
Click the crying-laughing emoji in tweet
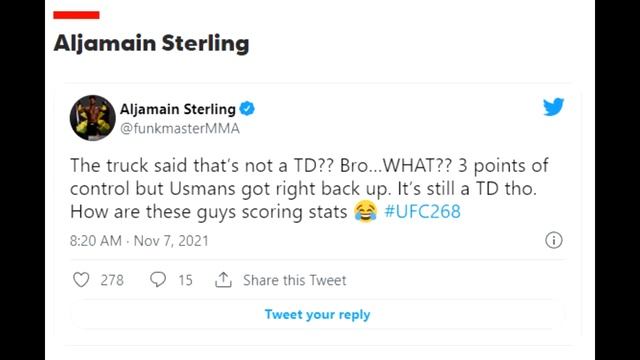pos(365,211)
